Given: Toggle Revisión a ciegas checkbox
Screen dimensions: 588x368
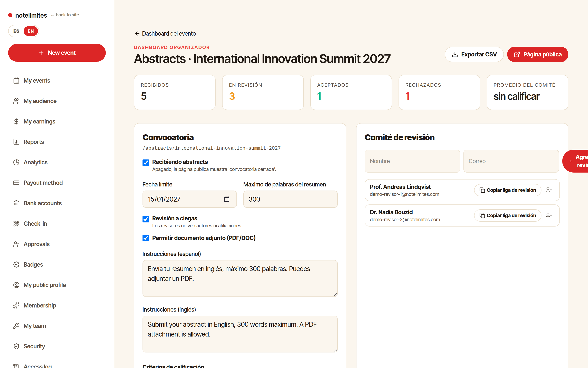Looking at the screenshot, I should 146,219.
